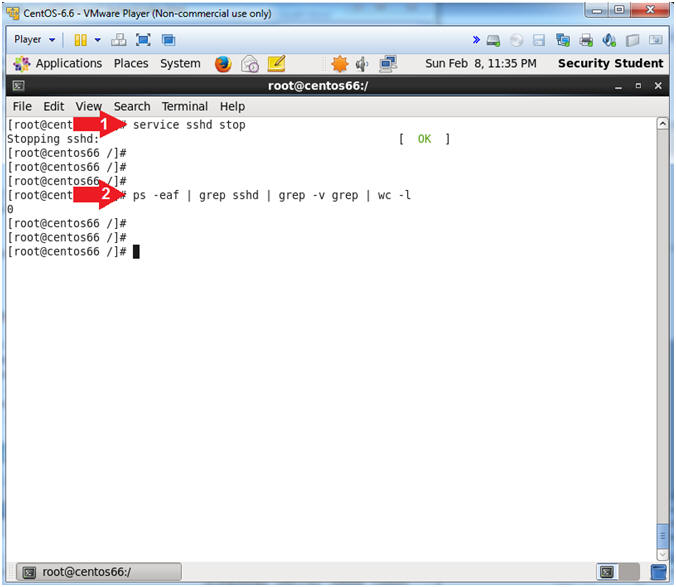The image size is (676, 587).
Task: Launch Firefox from the GNOME panel
Action: point(223,64)
